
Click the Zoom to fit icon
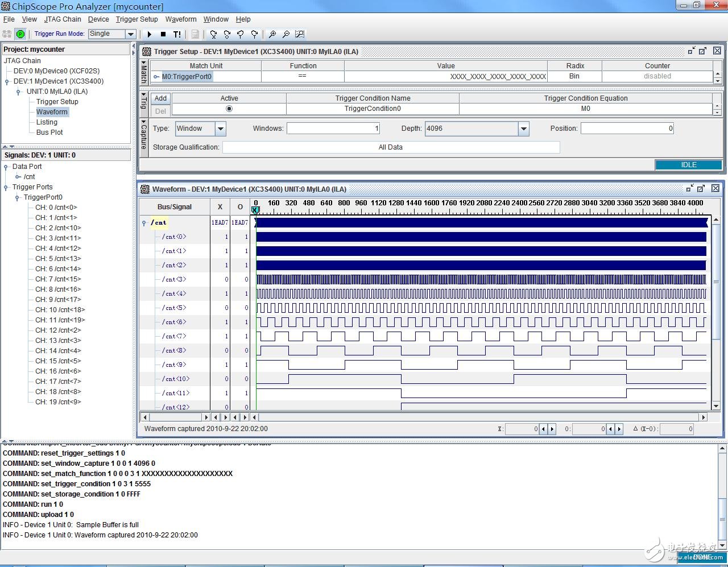pyautogui.click(x=300, y=34)
